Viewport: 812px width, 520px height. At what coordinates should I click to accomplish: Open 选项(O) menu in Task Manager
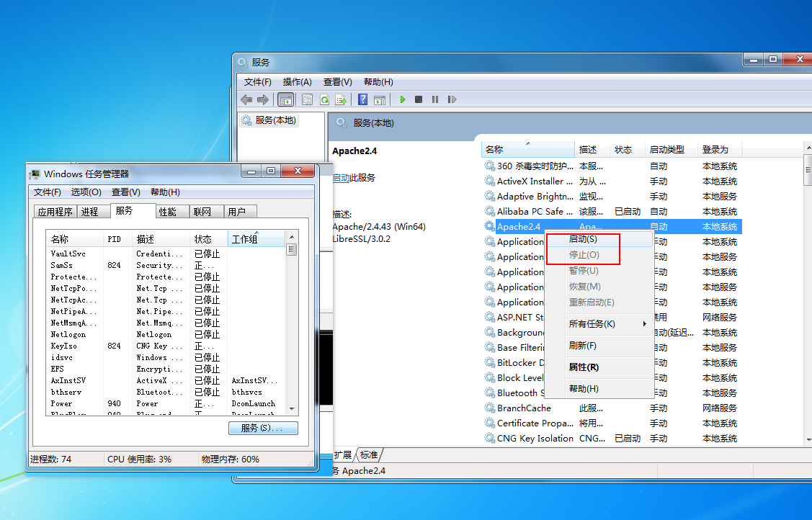[x=86, y=192]
